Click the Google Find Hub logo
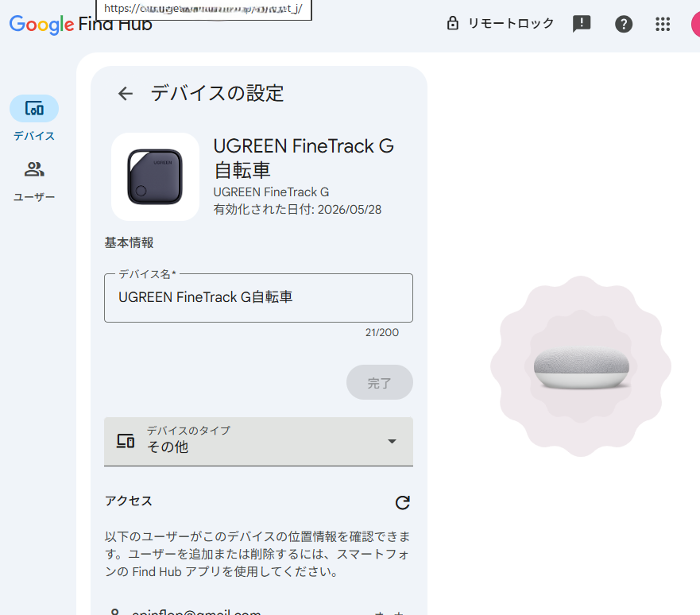The height and width of the screenshot is (615, 700). (x=81, y=24)
